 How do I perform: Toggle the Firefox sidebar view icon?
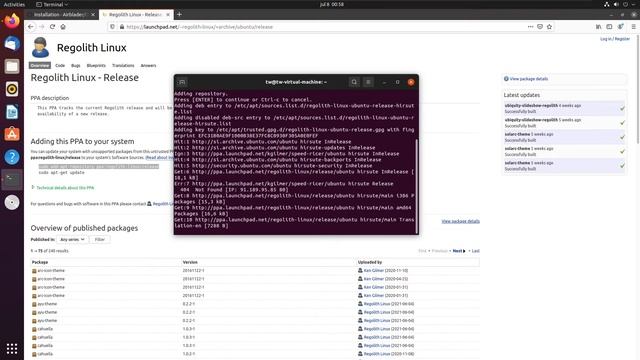point(609,27)
